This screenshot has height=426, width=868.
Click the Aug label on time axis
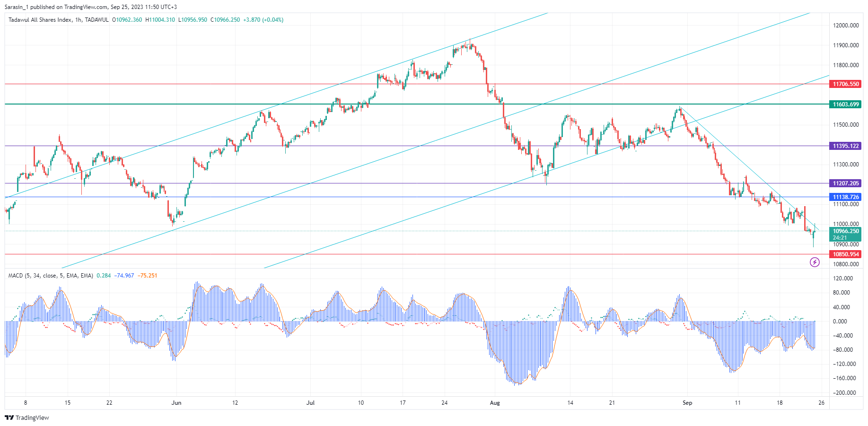495,403
